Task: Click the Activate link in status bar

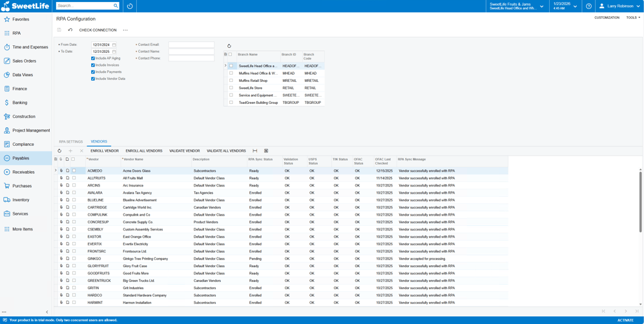Action: pyautogui.click(x=625, y=320)
